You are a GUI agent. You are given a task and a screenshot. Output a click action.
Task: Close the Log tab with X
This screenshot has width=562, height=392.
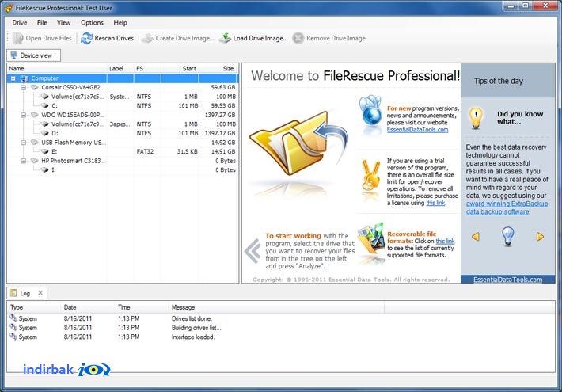point(40,293)
